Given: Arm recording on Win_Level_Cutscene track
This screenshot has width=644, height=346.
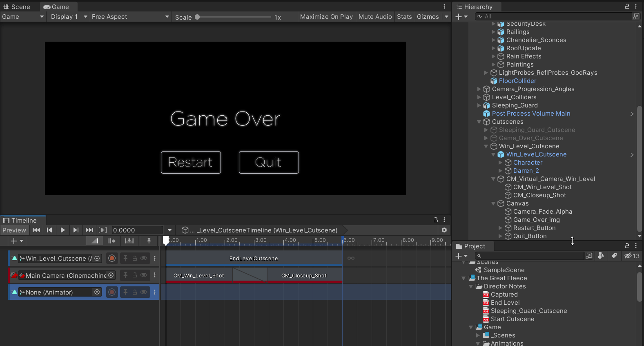Looking at the screenshot, I should 112,258.
